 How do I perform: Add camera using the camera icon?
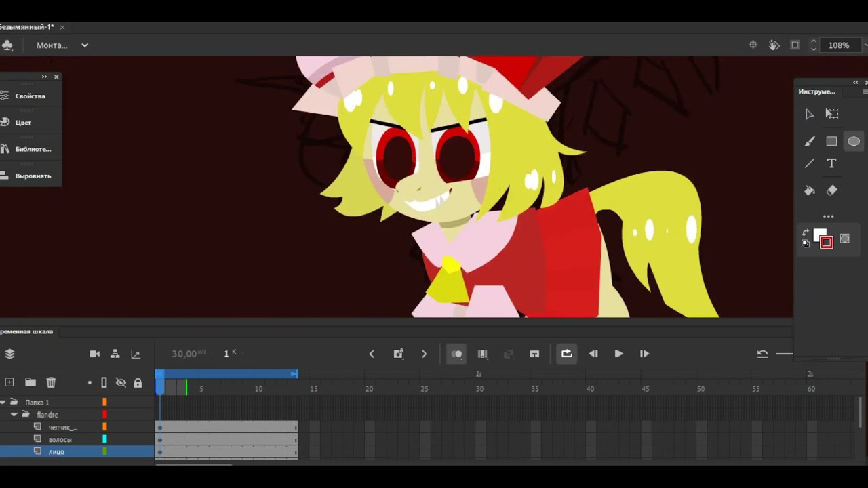tap(94, 354)
